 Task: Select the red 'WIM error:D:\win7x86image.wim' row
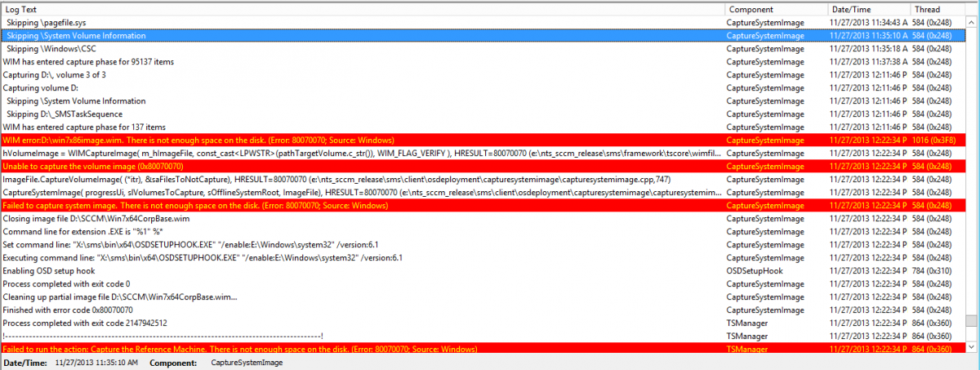point(483,140)
